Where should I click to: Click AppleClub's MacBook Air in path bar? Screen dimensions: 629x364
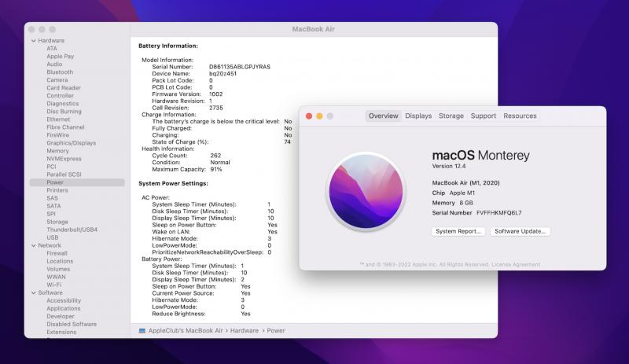coord(186,331)
